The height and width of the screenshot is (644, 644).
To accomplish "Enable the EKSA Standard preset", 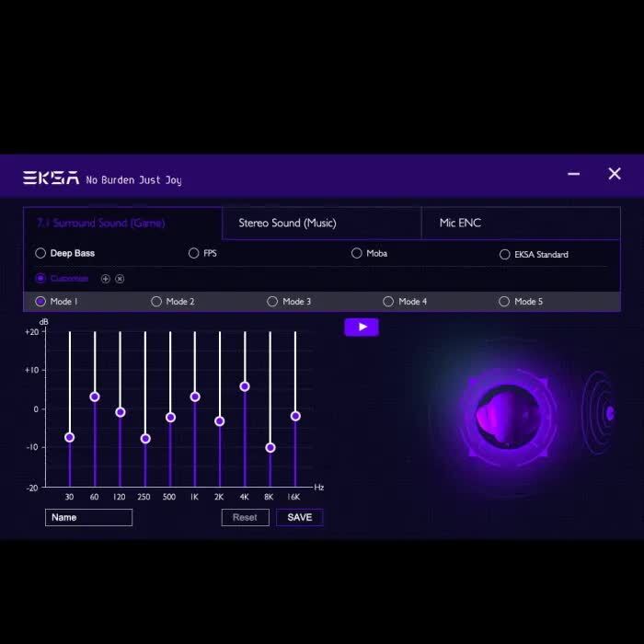I will [504, 255].
